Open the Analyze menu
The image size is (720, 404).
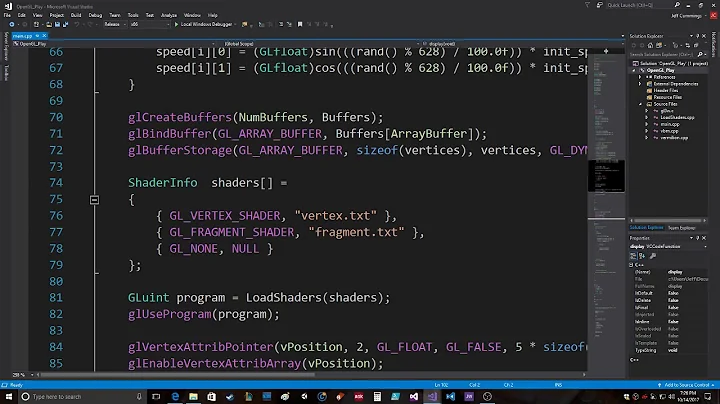coord(169,15)
